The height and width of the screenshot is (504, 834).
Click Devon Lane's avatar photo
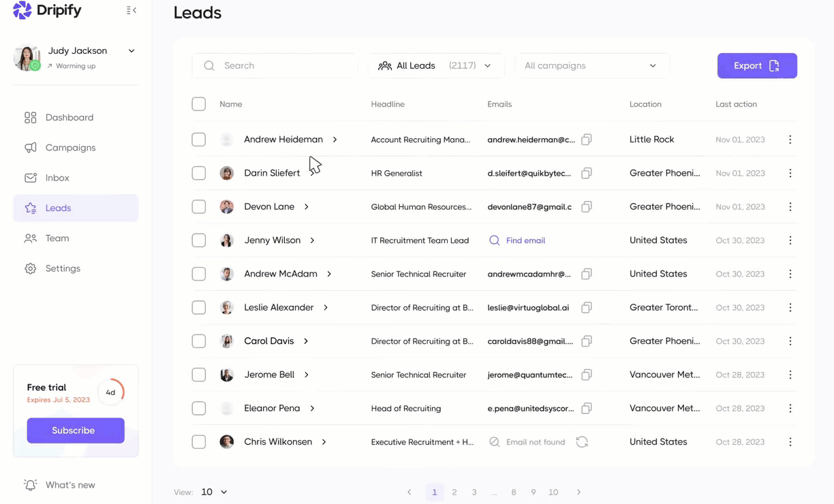pyautogui.click(x=227, y=206)
